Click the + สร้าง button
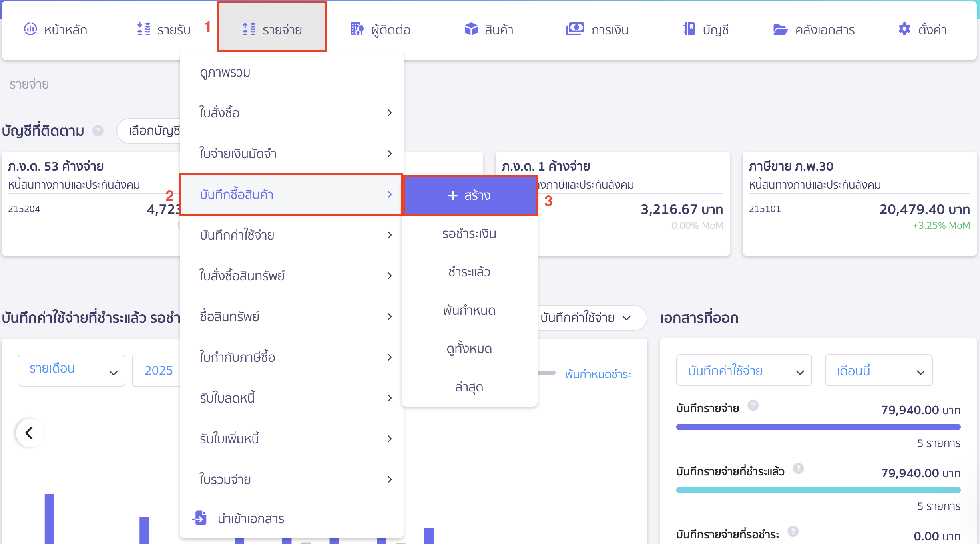The image size is (980, 544). coord(470,195)
